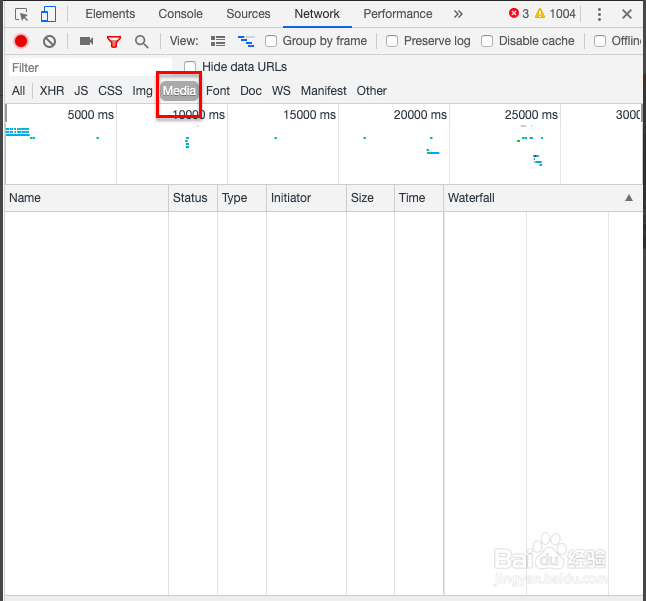646x601 pixels.
Task: Filter requests by CSS
Action: (x=110, y=91)
